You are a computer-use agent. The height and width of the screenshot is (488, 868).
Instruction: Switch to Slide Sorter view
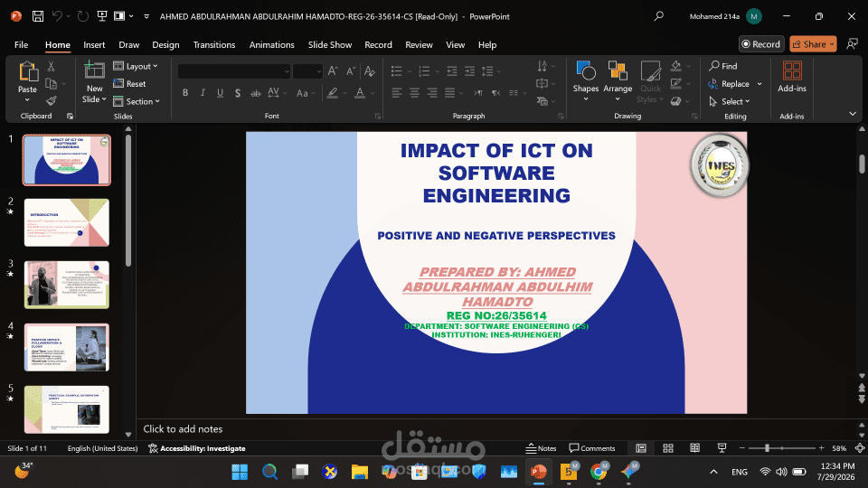pos(668,448)
